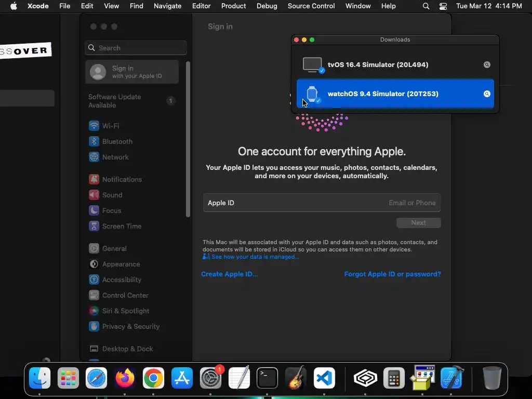Screen dimensions: 532x399
Task: Open the Xcode menu
Action: (x=38, y=6)
